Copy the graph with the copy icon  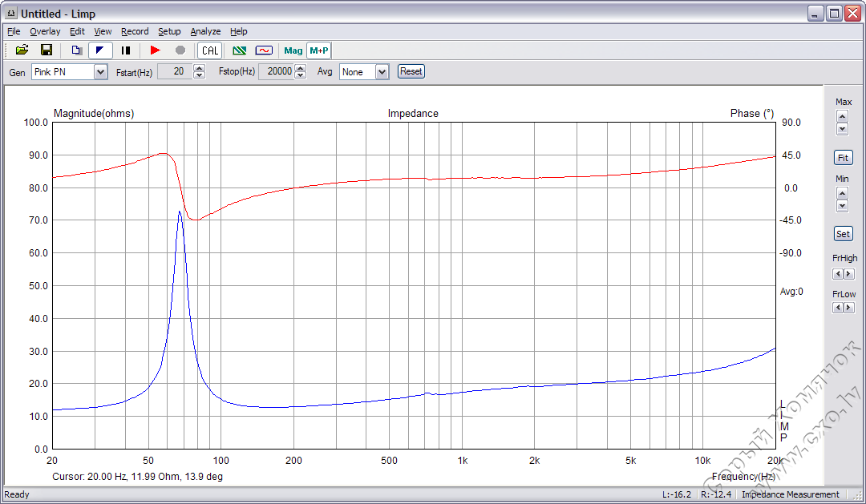(x=77, y=50)
